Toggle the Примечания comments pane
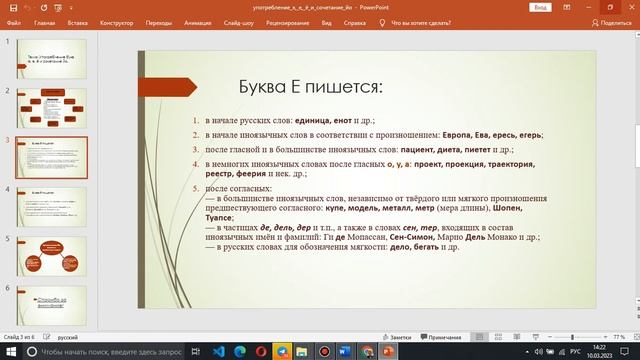 [x=441, y=337]
